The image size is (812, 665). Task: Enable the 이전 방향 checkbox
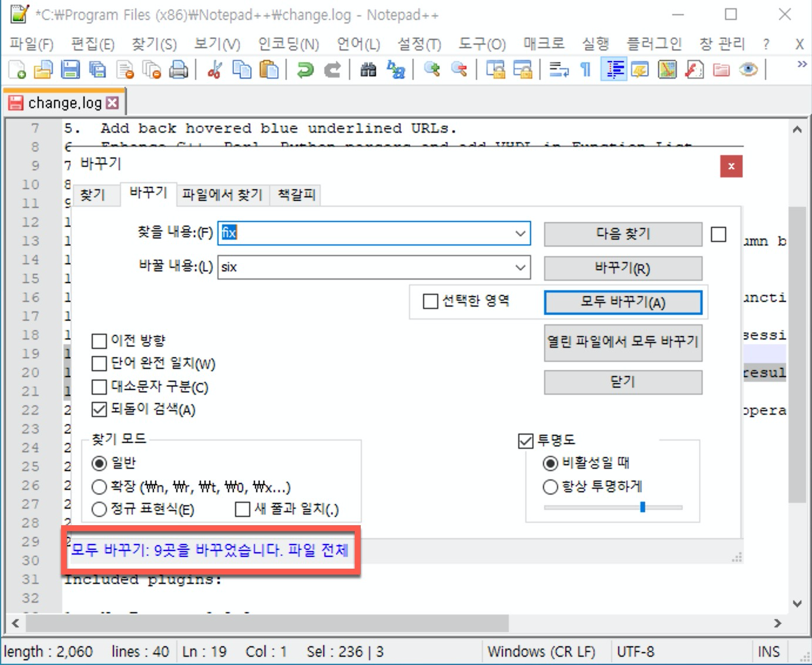coord(99,341)
